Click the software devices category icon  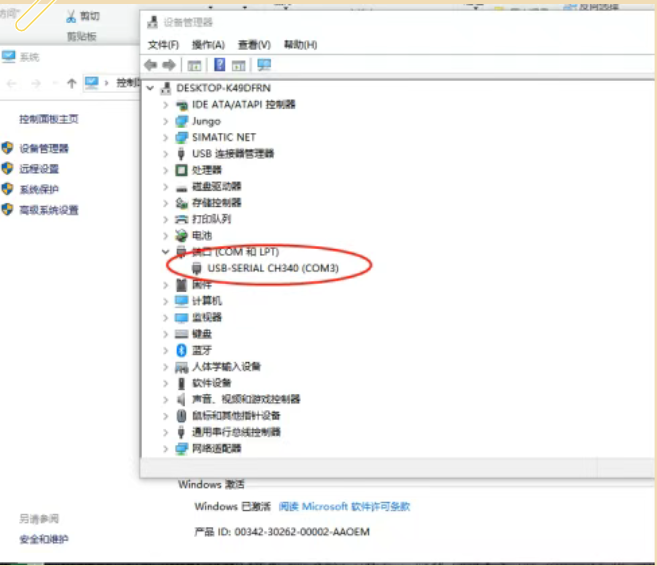pos(181,383)
